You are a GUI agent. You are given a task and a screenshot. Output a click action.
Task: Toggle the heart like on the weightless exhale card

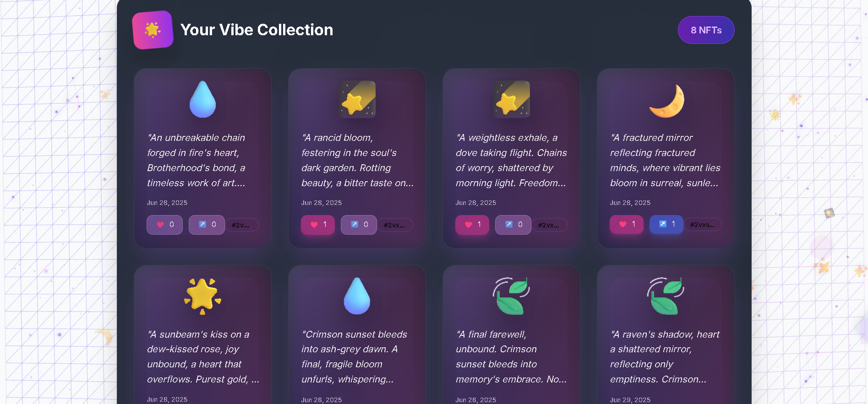click(472, 225)
